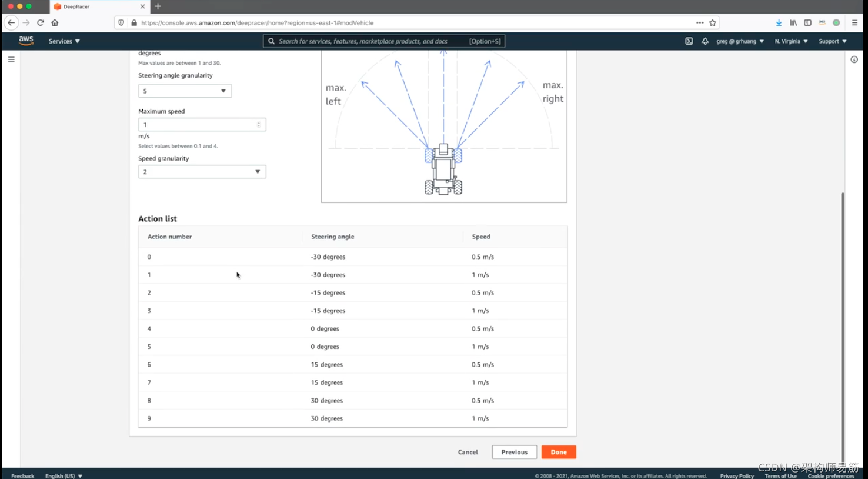Image resolution: width=868 pixels, height=479 pixels.
Task: Click the page vertical scrollbar
Action: coord(843,327)
